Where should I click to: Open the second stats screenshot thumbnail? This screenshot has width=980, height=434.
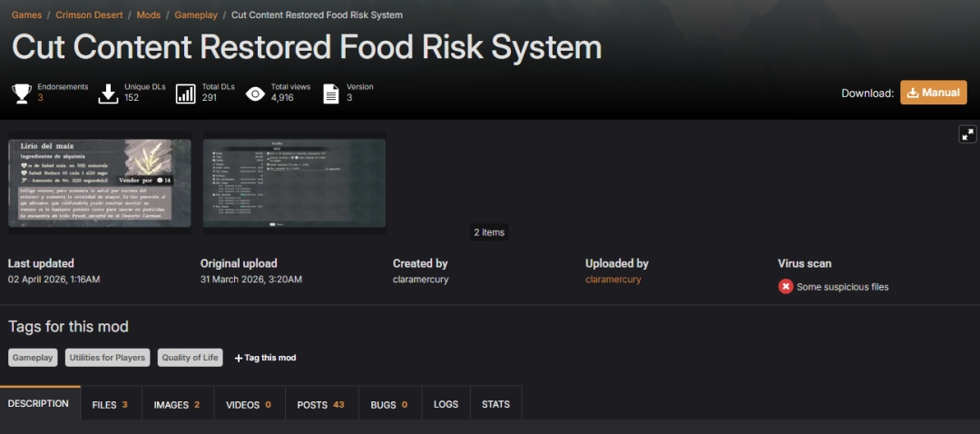coord(294,182)
